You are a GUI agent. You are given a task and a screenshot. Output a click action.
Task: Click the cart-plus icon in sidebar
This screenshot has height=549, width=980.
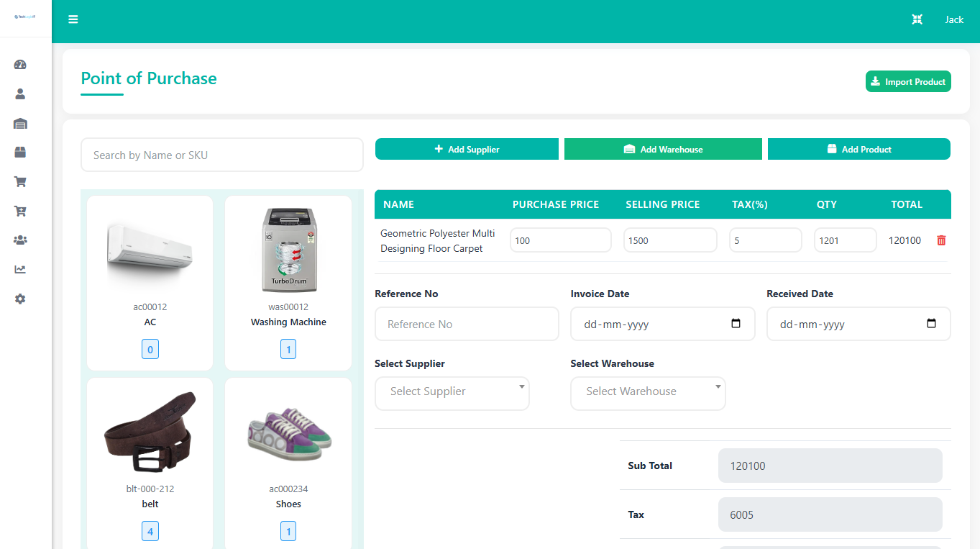[x=20, y=211]
